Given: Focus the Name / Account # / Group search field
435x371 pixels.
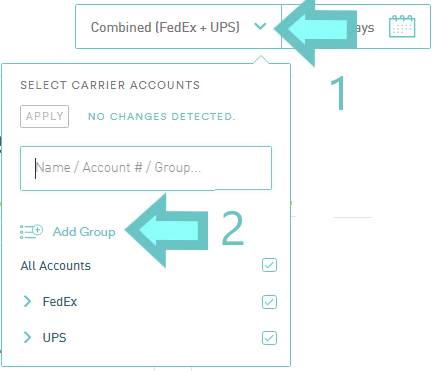Looking at the screenshot, I should click(x=146, y=168).
